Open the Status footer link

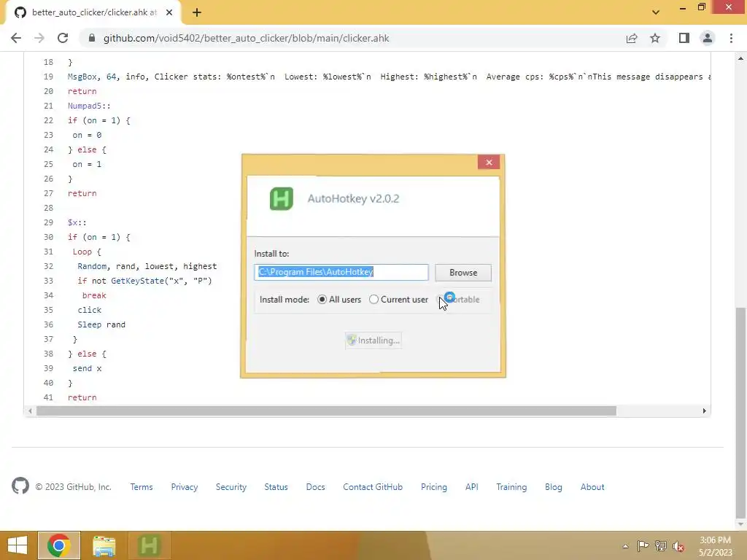276,486
